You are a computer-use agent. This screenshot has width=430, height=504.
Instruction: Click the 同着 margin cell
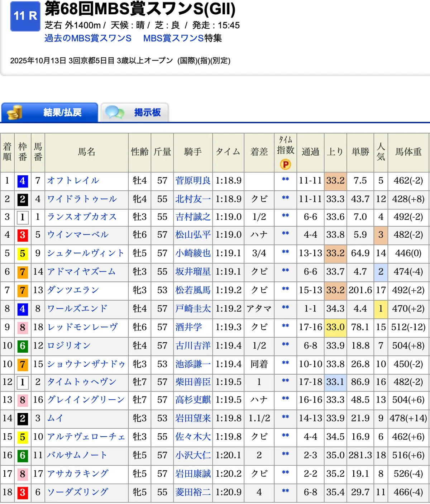(x=259, y=364)
